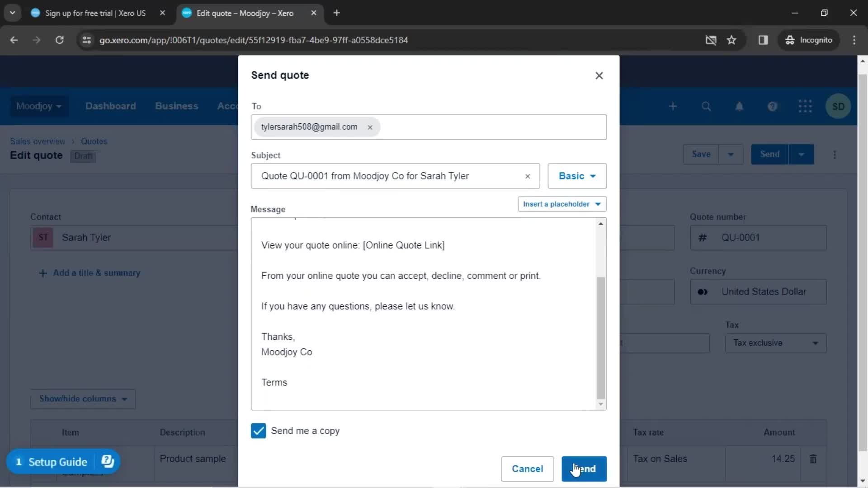The width and height of the screenshot is (868, 488).
Task: Open a new browser tab
Action: (x=336, y=13)
